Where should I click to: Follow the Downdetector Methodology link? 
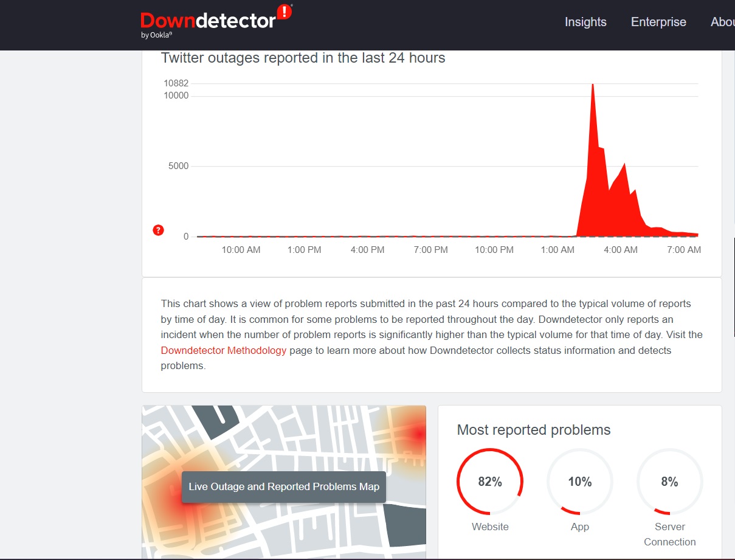pos(223,350)
